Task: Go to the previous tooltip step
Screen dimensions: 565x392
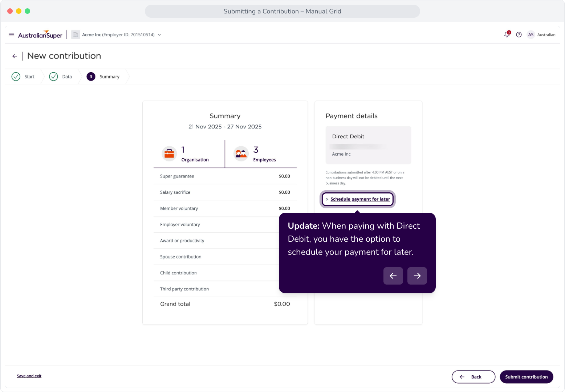Action: 393,276
